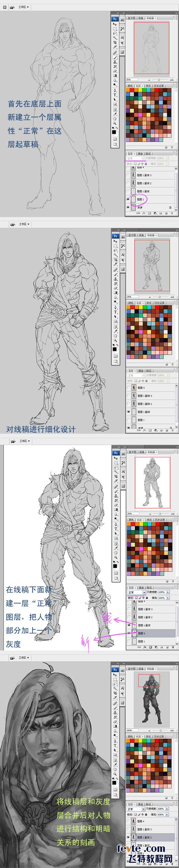Open the 工作区 dropdown in the bottom screenshot
179x868 pixels.
[24, 657]
